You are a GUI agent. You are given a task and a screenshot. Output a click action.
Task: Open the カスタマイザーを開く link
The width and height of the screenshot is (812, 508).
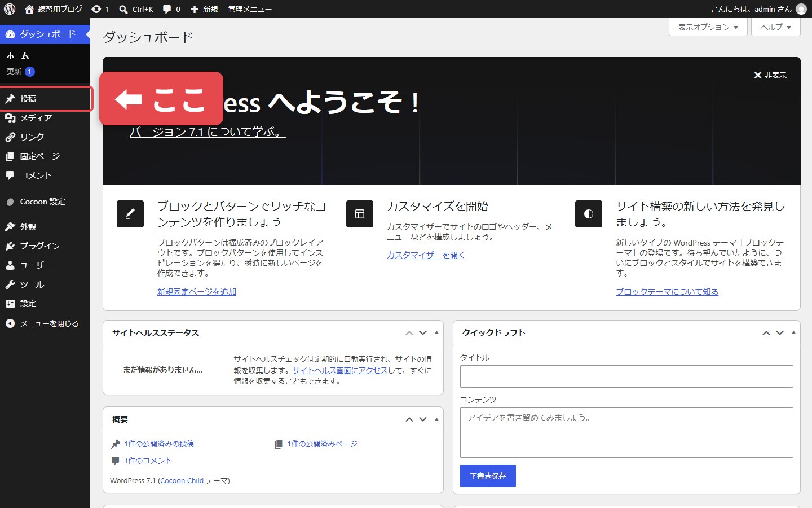pos(426,255)
